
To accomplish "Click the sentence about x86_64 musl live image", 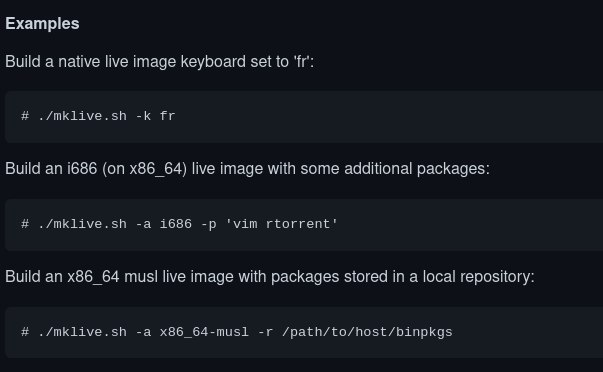I will pos(270,277).
